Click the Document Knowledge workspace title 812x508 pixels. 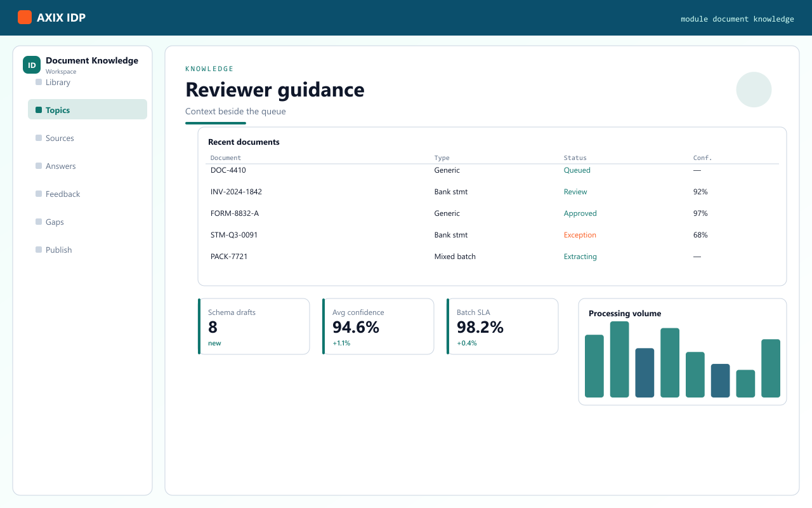point(92,60)
